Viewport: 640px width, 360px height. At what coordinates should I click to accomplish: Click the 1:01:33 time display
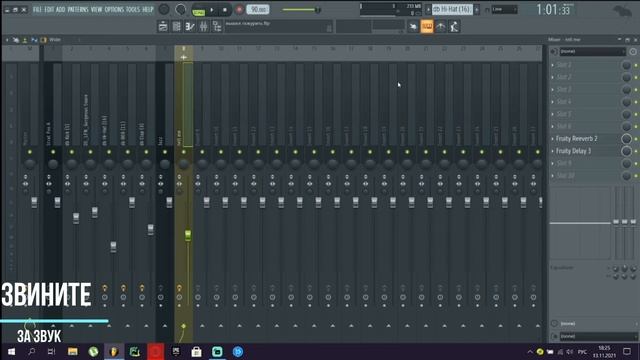(553, 9)
